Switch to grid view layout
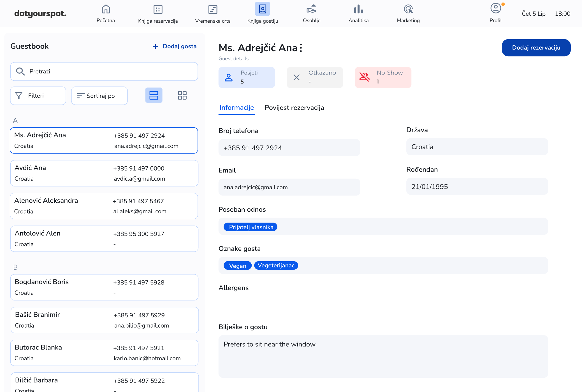This screenshot has width=582, height=392. tap(182, 95)
